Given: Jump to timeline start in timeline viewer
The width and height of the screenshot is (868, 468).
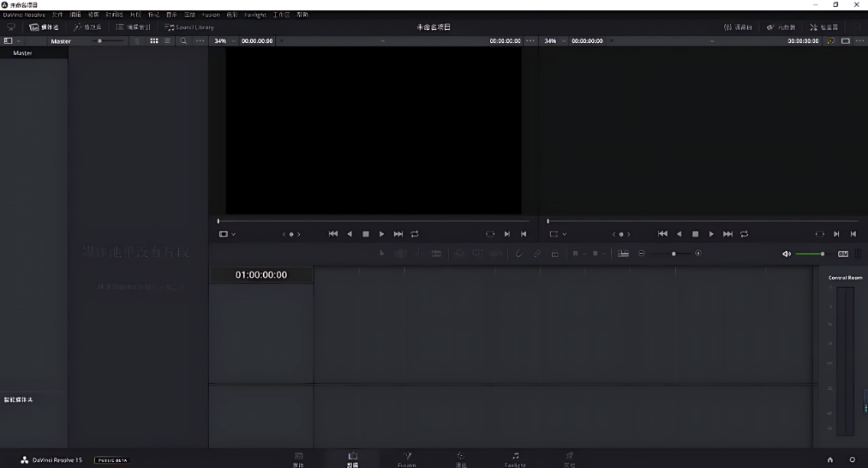Looking at the screenshot, I should point(662,234).
